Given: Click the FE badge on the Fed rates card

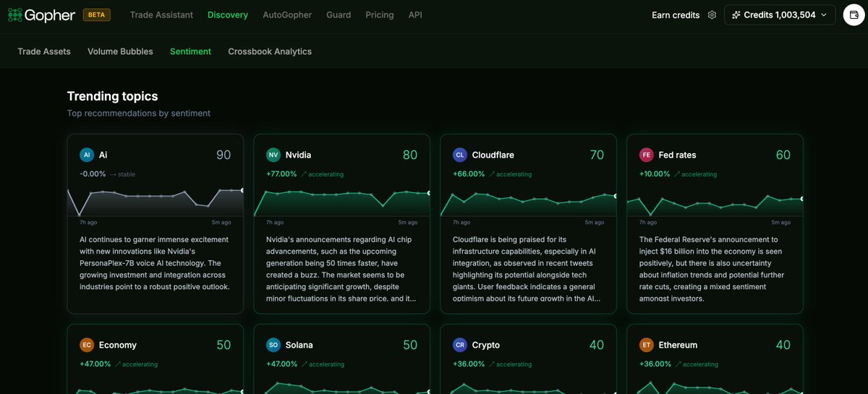Looking at the screenshot, I should (647, 155).
